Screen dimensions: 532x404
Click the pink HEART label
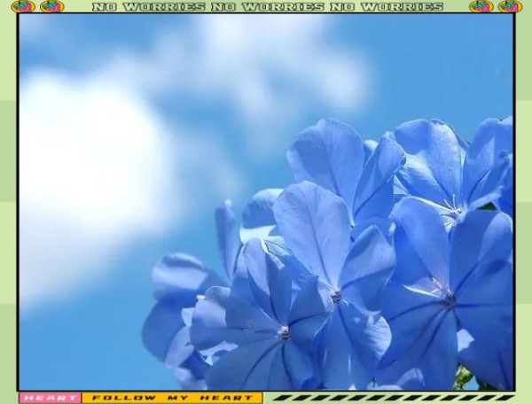click(x=51, y=398)
